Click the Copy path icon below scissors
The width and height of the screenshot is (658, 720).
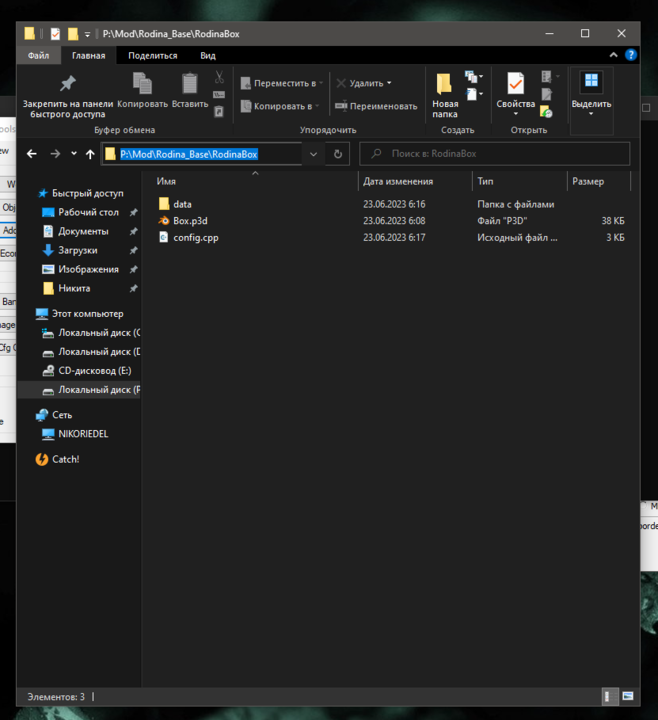pyautogui.click(x=219, y=95)
